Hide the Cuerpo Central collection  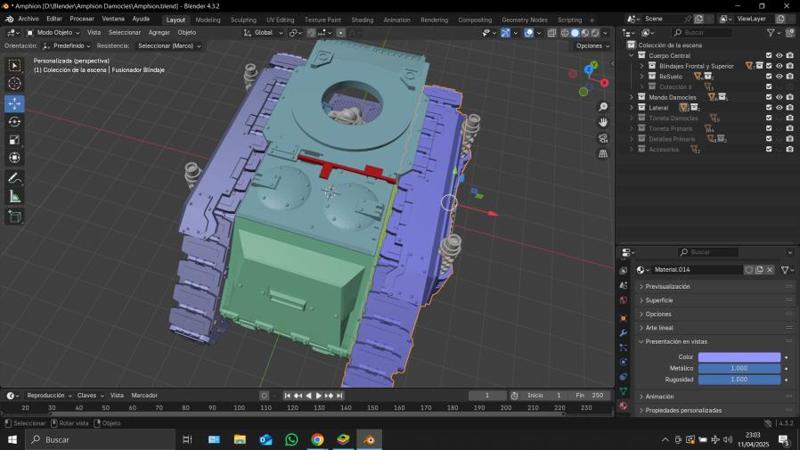(x=779, y=56)
